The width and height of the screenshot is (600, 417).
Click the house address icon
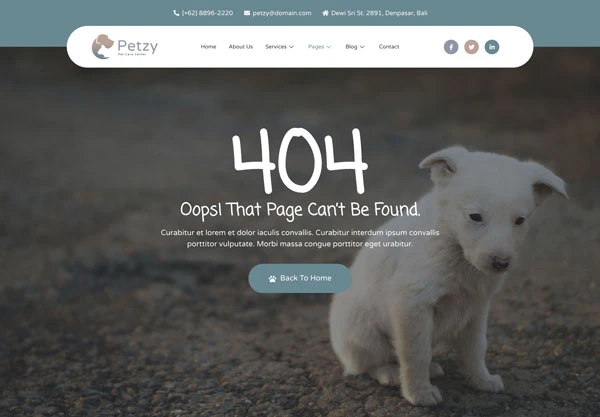(x=325, y=13)
